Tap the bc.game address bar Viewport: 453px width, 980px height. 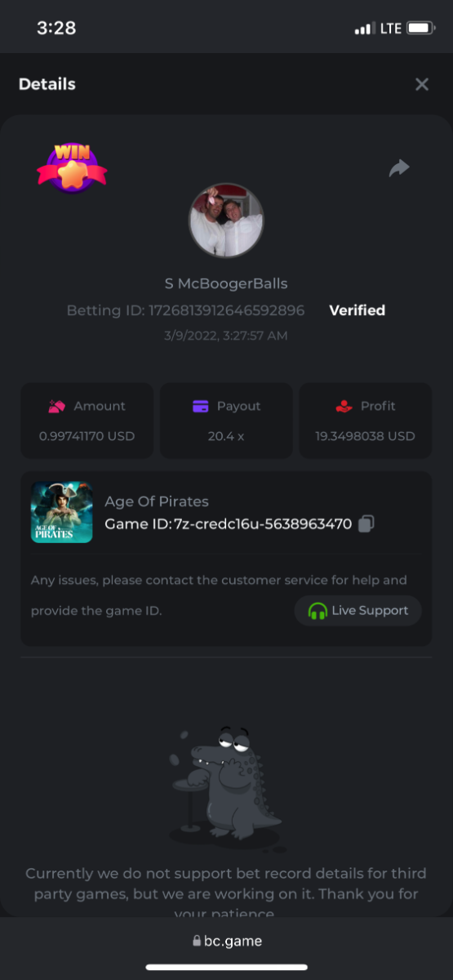(227, 941)
